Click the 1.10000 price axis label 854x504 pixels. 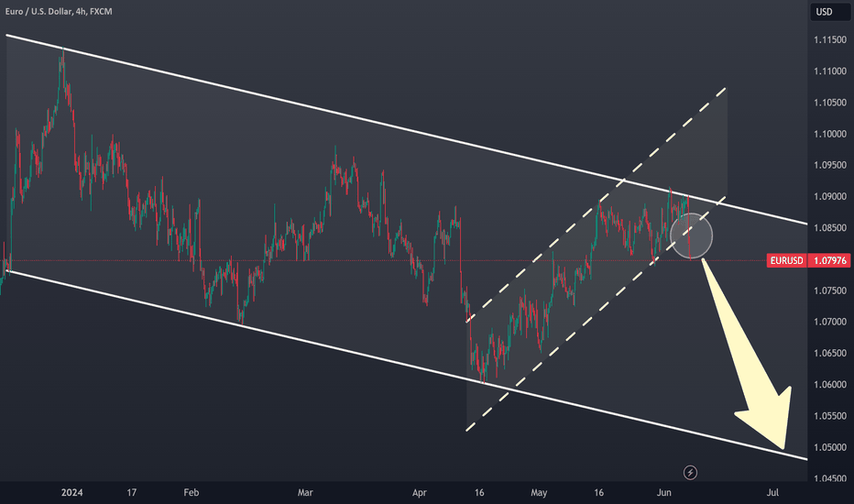click(830, 134)
